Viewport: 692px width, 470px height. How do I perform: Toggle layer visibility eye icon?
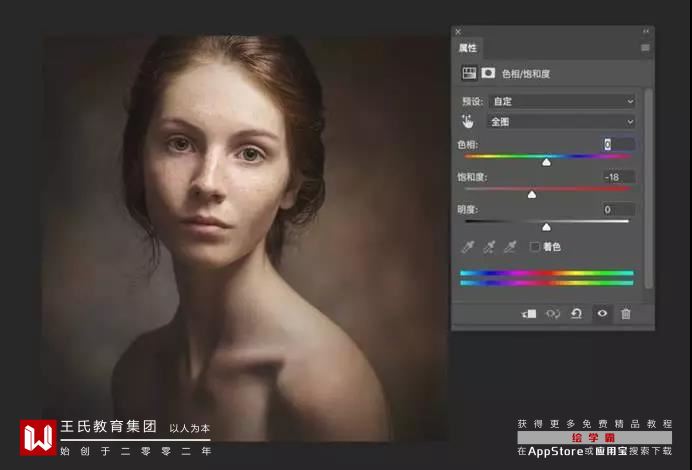coord(602,313)
